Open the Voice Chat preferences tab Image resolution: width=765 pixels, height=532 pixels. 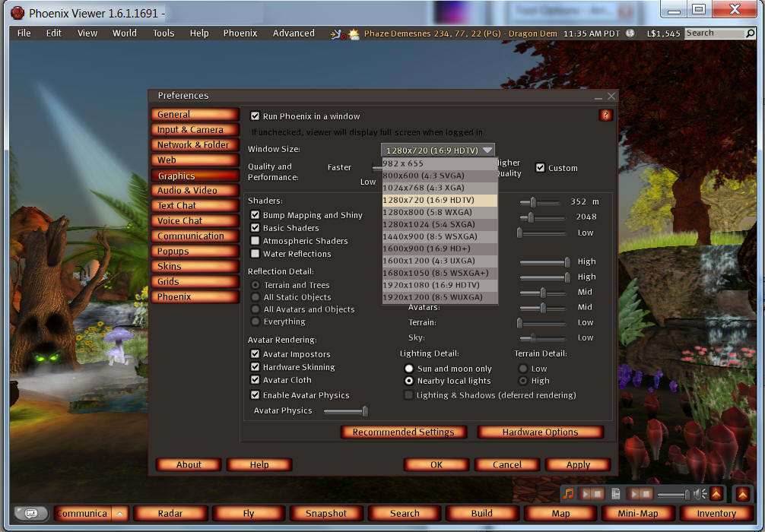[x=195, y=221]
